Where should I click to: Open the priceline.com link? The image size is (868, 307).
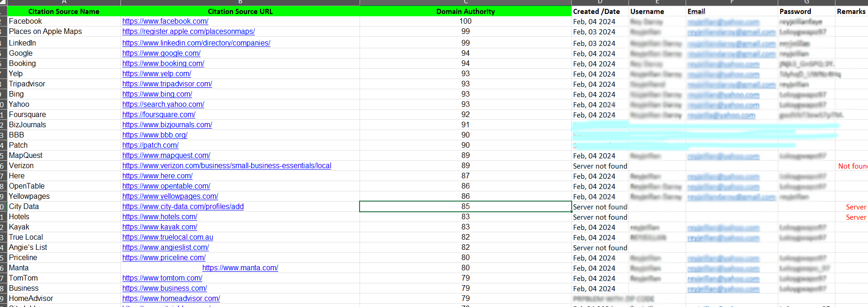[164, 258]
